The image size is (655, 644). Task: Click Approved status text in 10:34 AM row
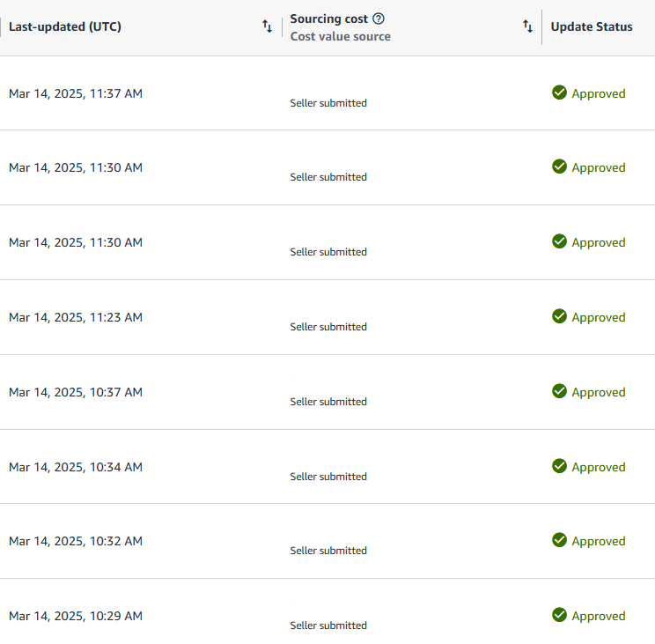click(x=599, y=467)
